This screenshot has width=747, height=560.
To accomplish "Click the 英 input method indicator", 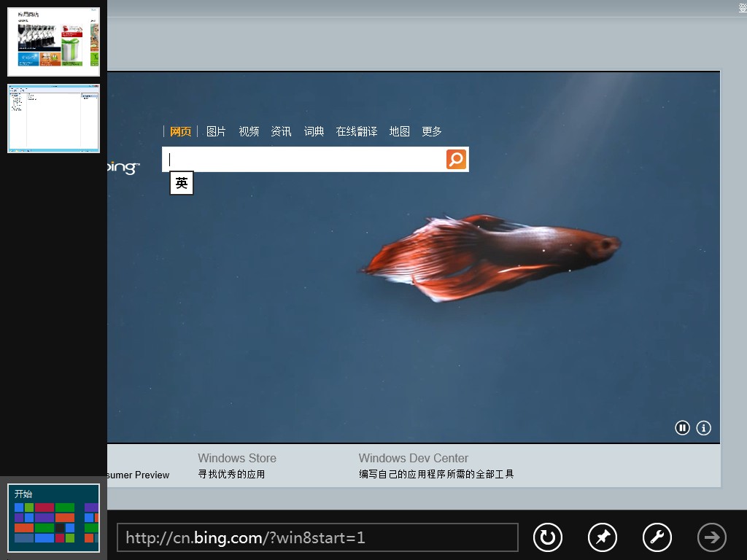I will pos(182,183).
